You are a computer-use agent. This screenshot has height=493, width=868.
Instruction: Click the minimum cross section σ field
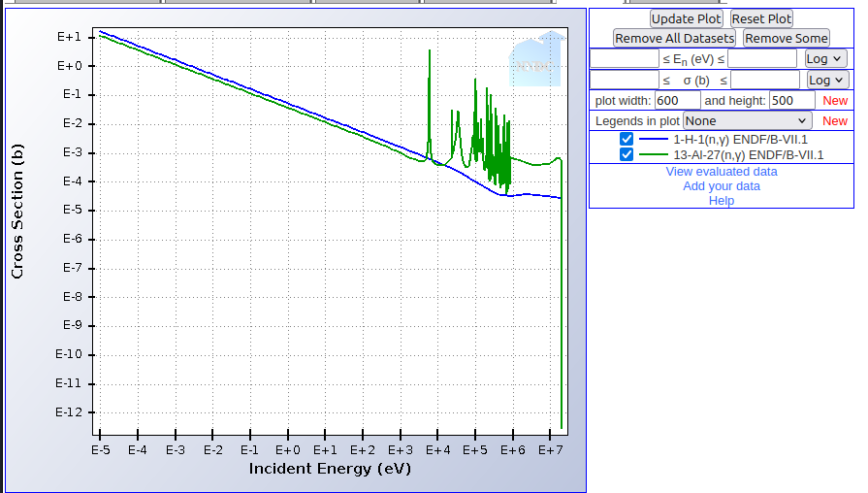click(625, 80)
